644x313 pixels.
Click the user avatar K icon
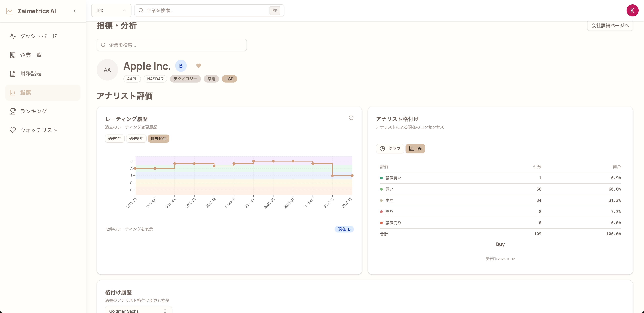(632, 11)
